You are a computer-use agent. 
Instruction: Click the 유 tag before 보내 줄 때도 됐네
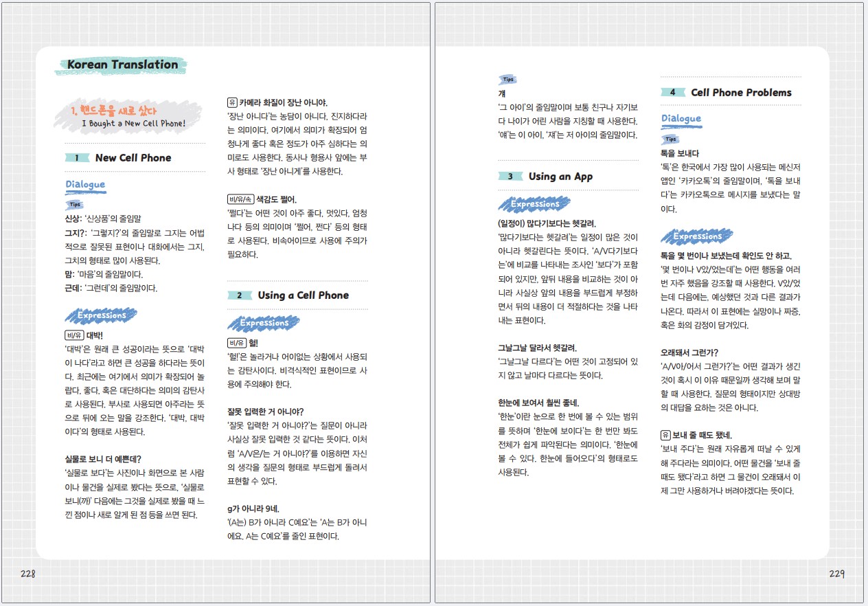pyautogui.click(x=665, y=436)
